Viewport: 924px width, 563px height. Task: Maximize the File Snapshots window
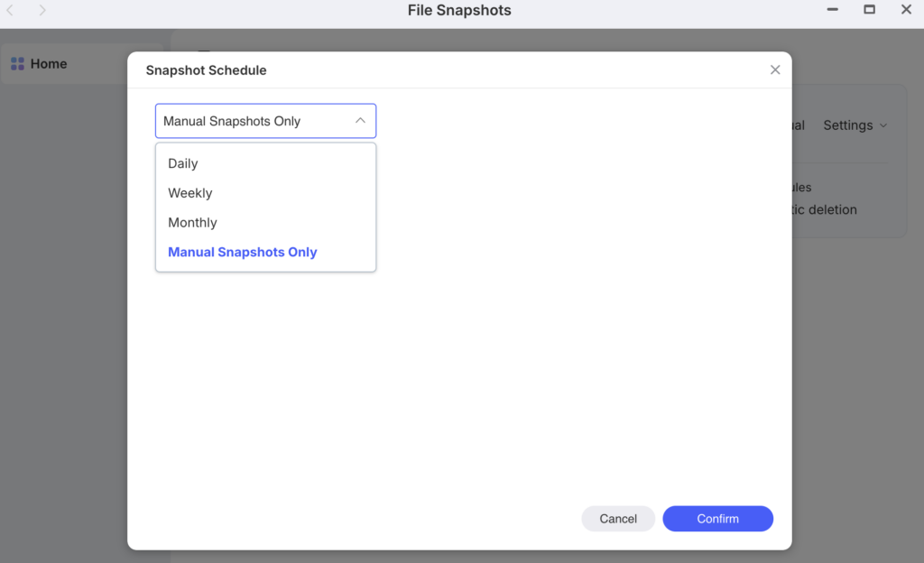pyautogui.click(x=870, y=10)
